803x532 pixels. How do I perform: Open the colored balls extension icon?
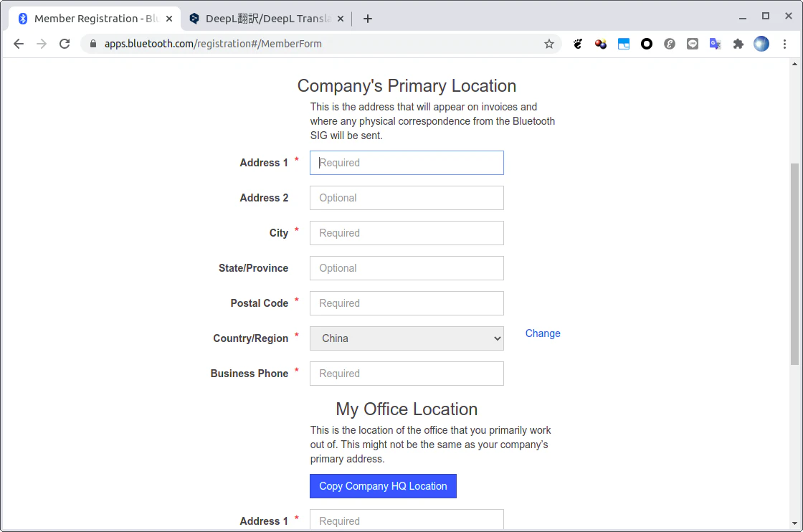[x=601, y=44]
